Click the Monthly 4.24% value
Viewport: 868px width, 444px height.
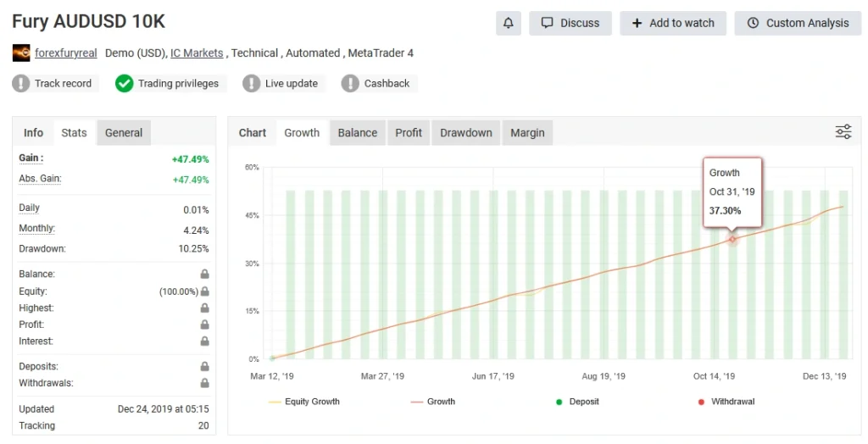tap(196, 230)
